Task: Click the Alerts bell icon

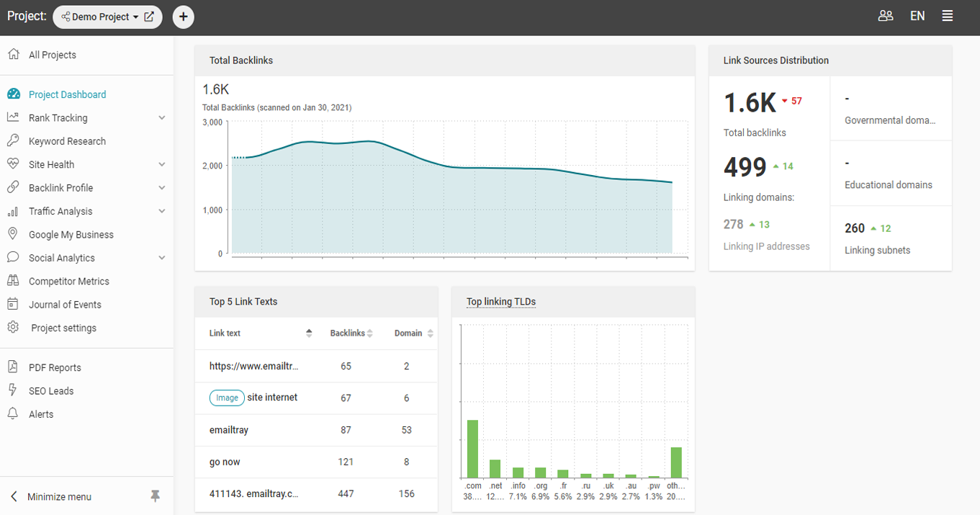Action: [13, 413]
